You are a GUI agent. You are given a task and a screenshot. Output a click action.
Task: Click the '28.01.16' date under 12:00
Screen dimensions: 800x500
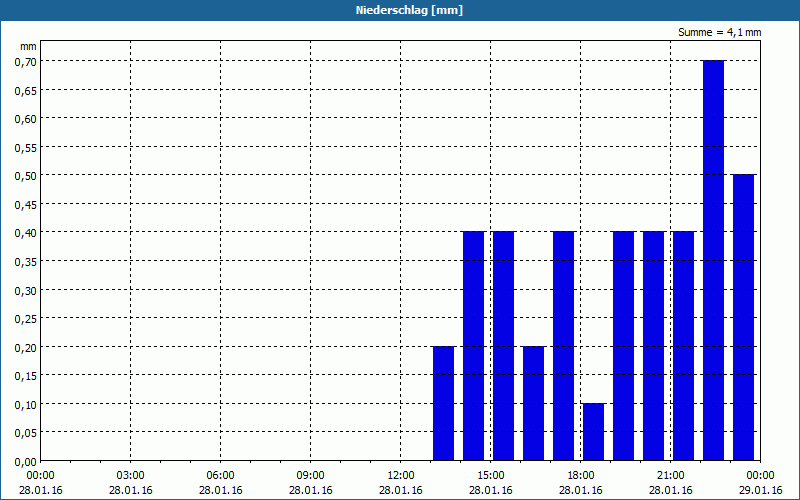pyautogui.click(x=401, y=490)
